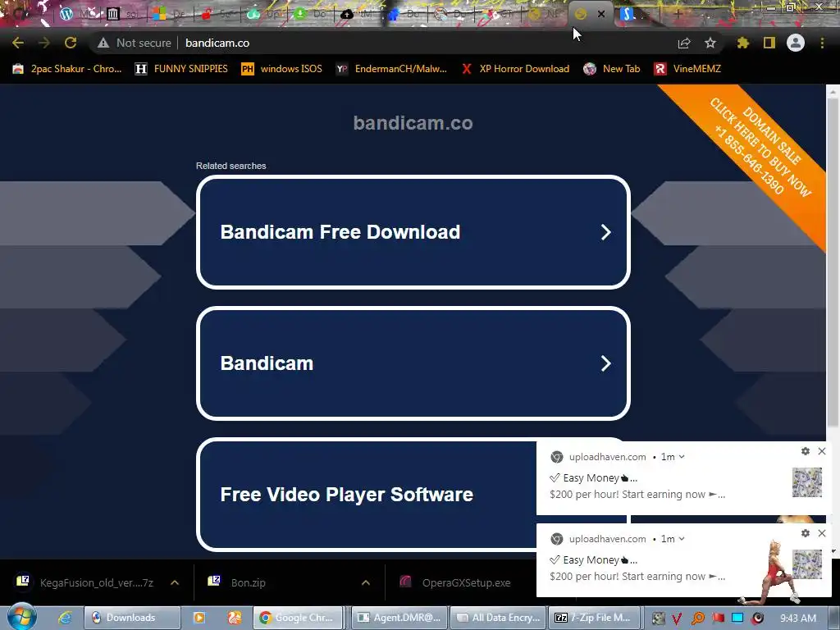Open the side panel icon
The width and height of the screenshot is (840, 630).
(769, 43)
